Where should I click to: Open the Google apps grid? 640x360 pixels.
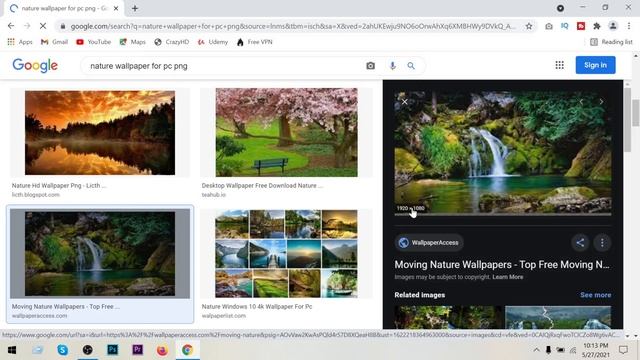pos(560,65)
